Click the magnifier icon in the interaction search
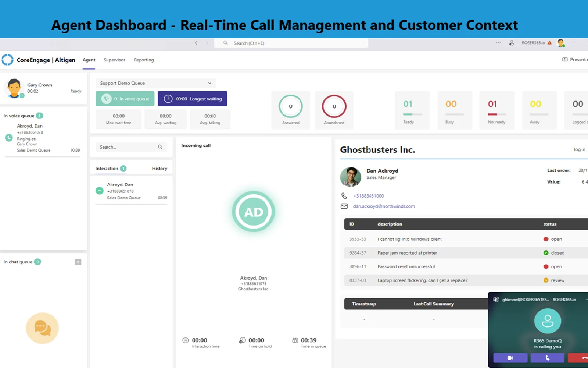The image size is (588, 368). coord(160,147)
